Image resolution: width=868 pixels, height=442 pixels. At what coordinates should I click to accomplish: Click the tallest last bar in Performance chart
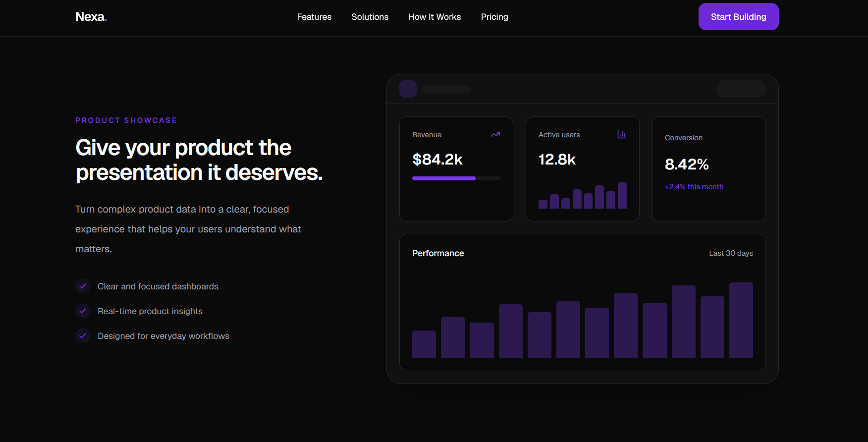point(741,320)
